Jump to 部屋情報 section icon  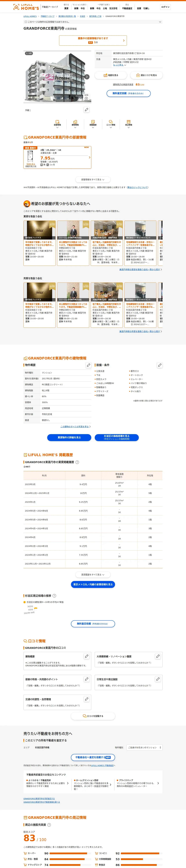tap(57, 124)
